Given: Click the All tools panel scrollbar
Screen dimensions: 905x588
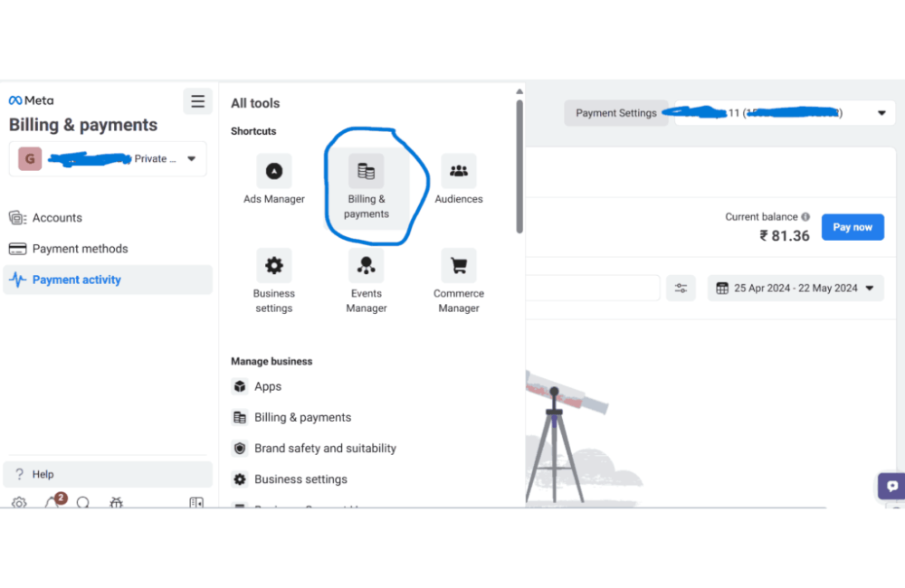Looking at the screenshot, I should tap(519, 163).
